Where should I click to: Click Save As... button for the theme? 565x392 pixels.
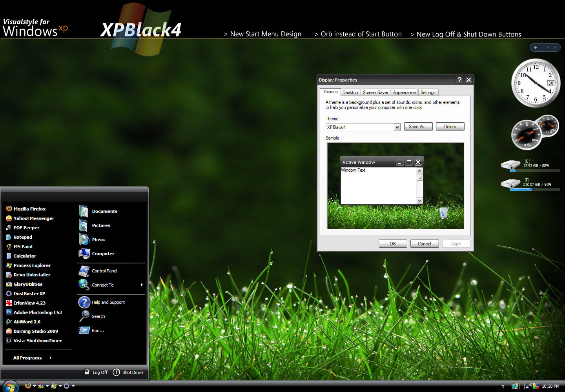tap(418, 127)
